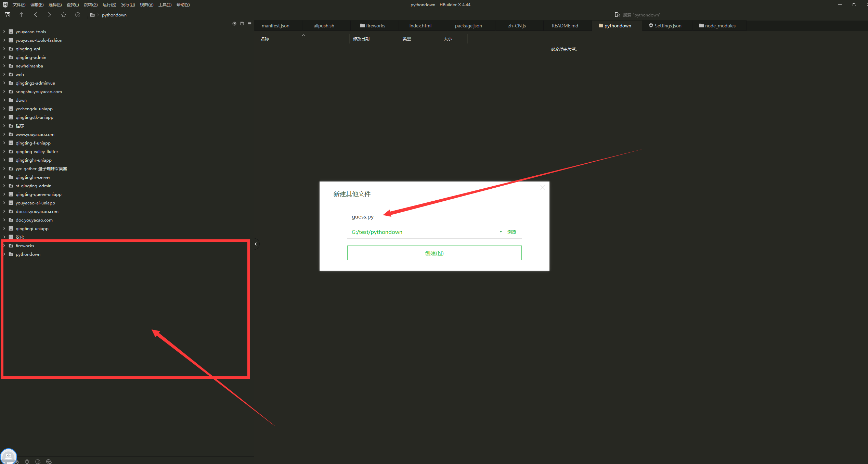Expand the fireworks folder in tree

[x=4, y=246]
